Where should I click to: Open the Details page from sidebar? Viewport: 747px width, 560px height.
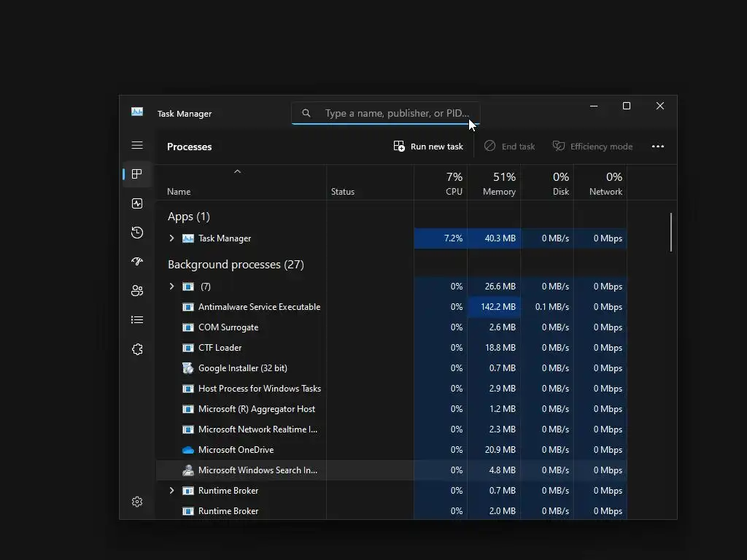pos(137,320)
